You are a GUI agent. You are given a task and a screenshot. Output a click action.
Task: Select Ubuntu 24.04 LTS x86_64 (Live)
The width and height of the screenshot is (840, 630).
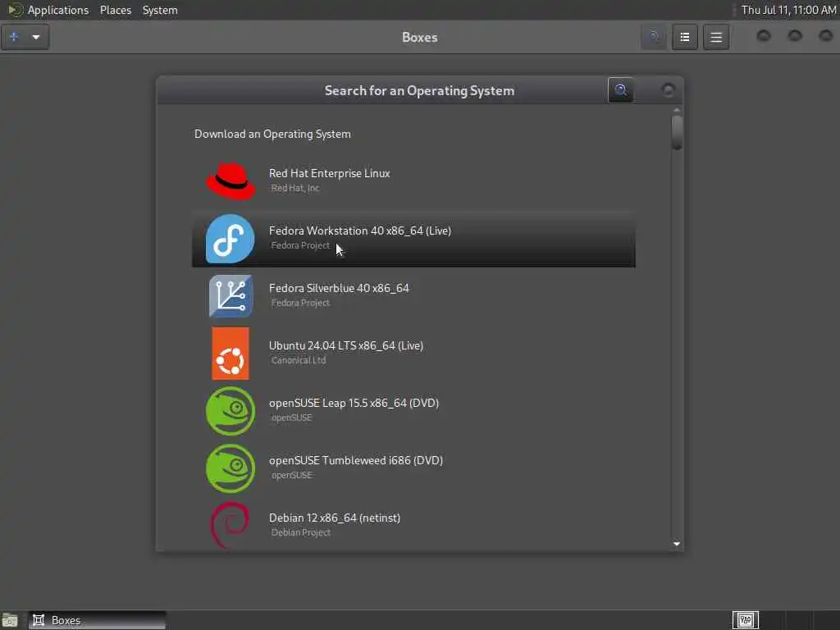(413, 353)
